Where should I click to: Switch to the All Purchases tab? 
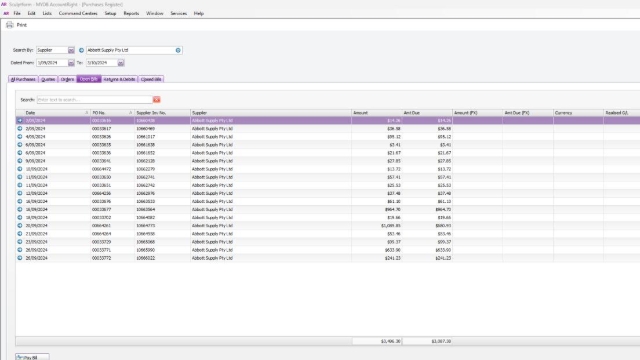(x=23, y=79)
